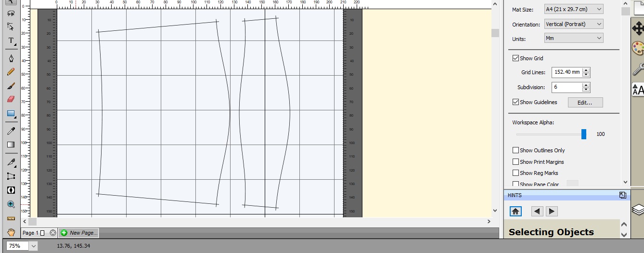Close the Page 1 tab
644x253 pixels.
53,233
